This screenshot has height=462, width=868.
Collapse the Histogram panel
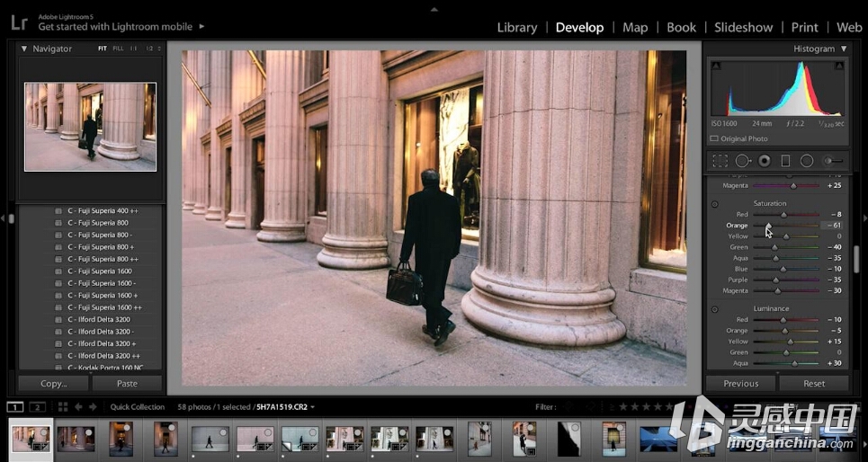point(844,49)
